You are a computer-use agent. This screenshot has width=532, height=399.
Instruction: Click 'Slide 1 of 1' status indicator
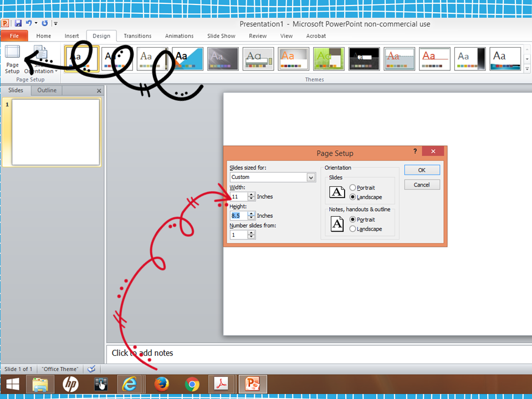point(18,369)
